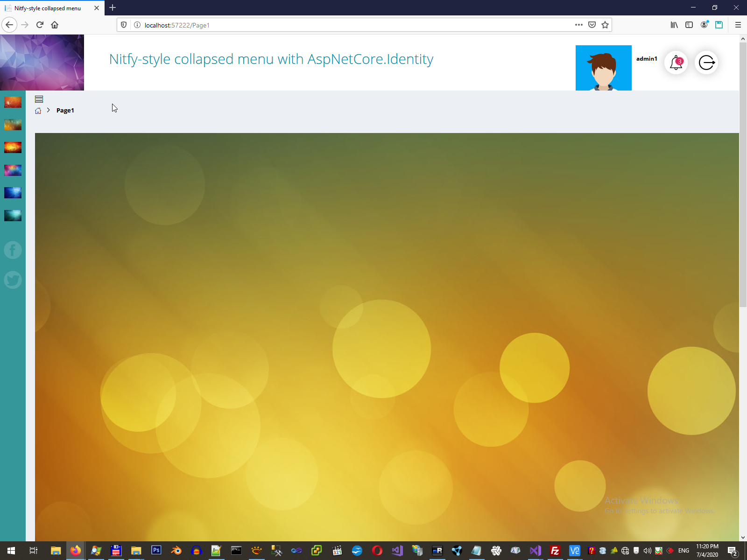Open the page actions three-dot menu
The width and height of the screenshot is (747, 560).
(579, 25)
